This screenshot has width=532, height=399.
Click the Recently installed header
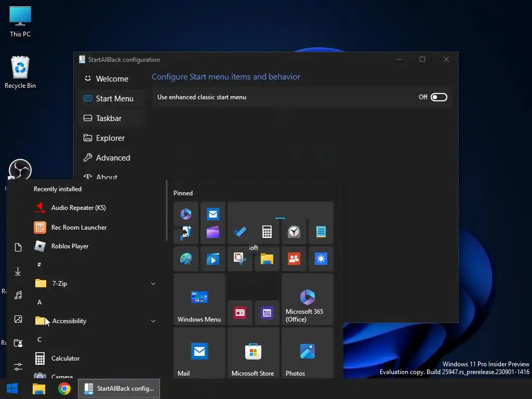click(57, 189)
